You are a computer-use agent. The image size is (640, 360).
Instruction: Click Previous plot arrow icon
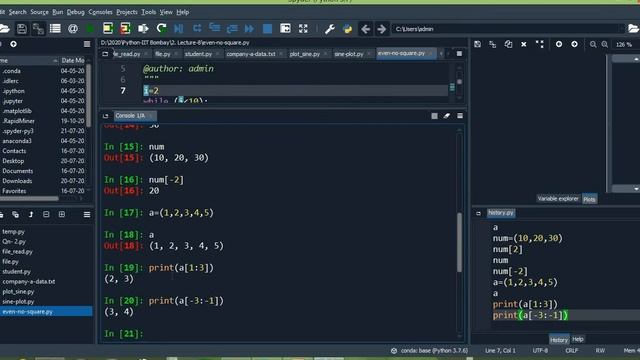pyautogui.click(x=559, y=44)
